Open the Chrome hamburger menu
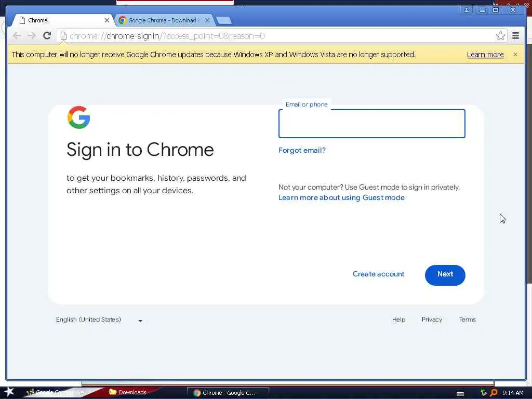The width and height of the screenshot is (532, 399). tap(515, 36)
